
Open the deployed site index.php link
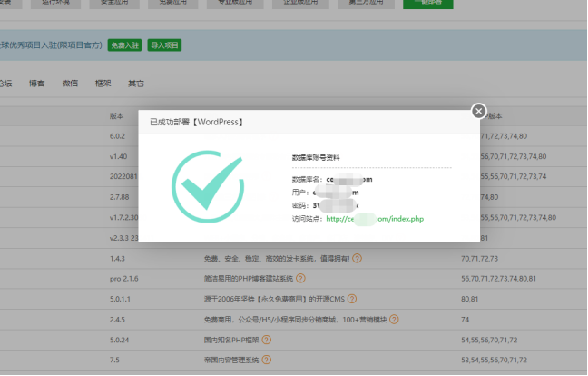(375, 219)
